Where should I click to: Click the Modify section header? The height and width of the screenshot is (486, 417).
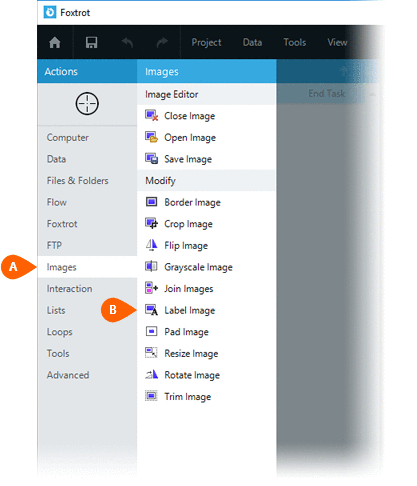(206, 181)
